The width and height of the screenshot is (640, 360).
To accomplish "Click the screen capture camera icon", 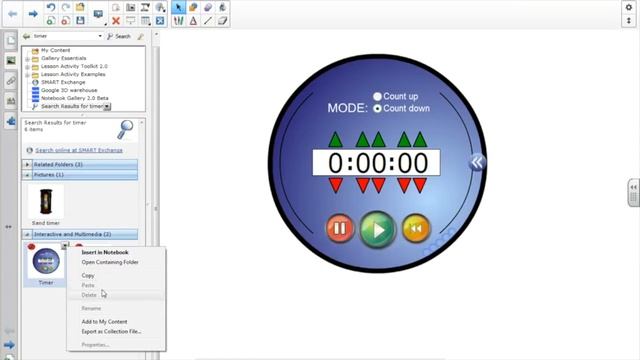I will [131, 7].
